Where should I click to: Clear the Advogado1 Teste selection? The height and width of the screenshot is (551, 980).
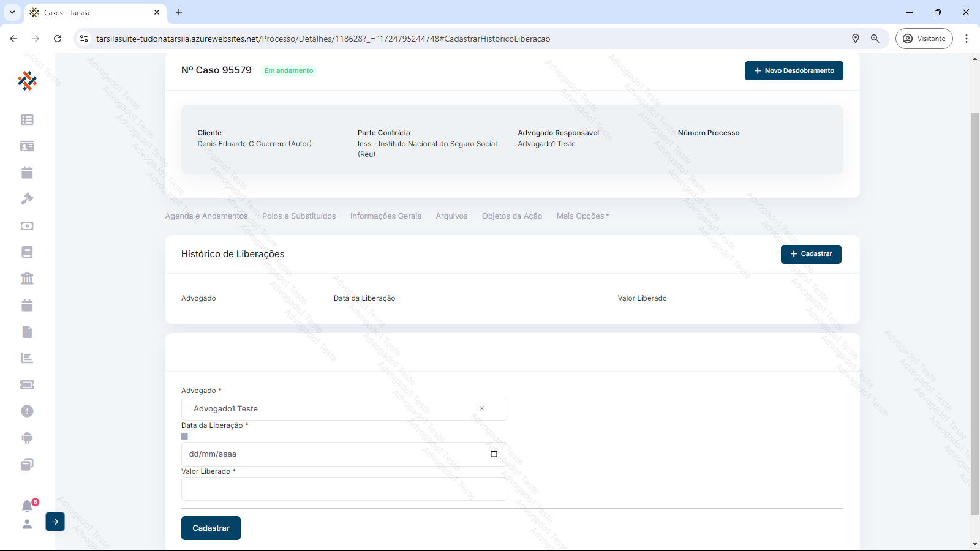(482, 409)
